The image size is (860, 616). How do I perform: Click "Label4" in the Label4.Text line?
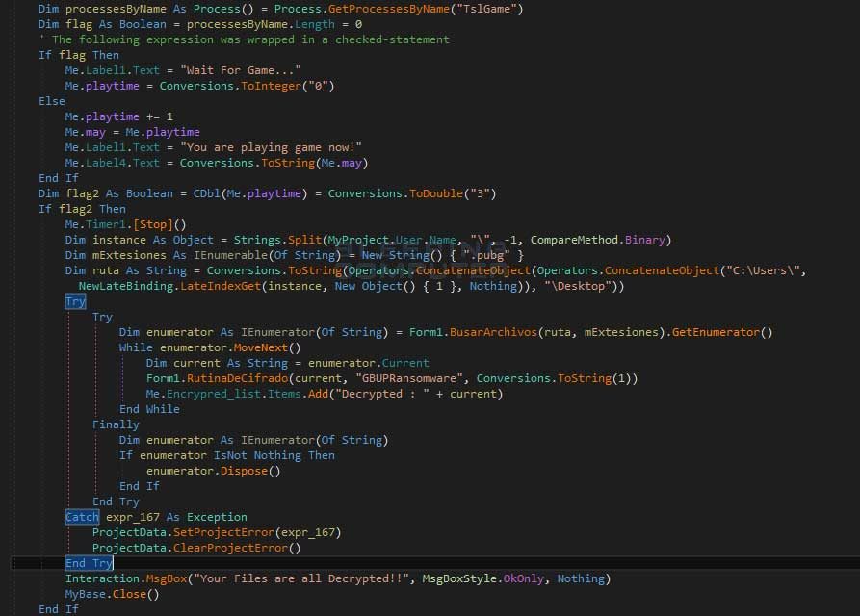tap(106, 163)
